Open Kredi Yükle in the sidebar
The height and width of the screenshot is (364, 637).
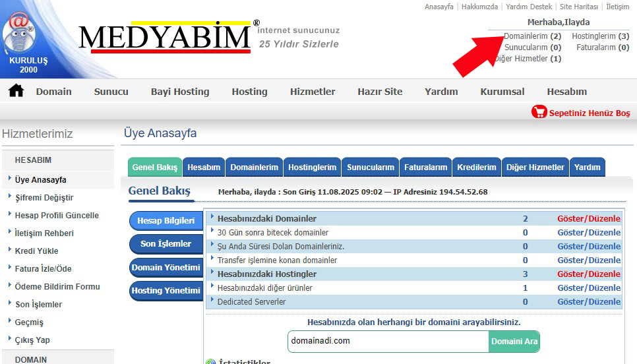36,251
